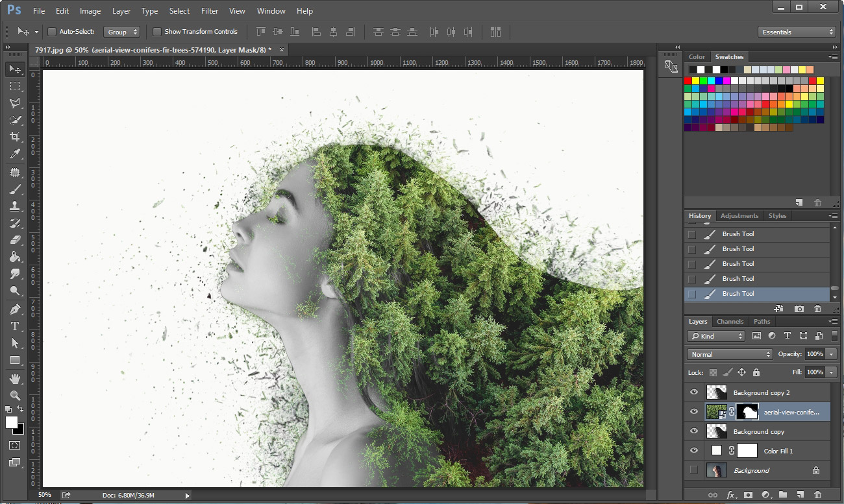The height and width of the screenshot is (504, 844).
Task: Select the Clone Stamp tool
Action: tap(15, 206)
